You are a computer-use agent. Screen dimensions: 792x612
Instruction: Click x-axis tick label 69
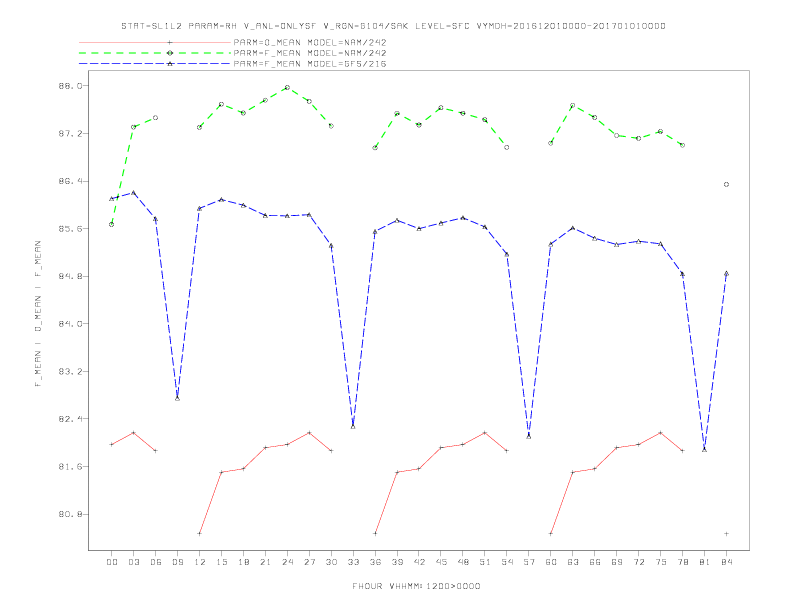coord(617,562)
